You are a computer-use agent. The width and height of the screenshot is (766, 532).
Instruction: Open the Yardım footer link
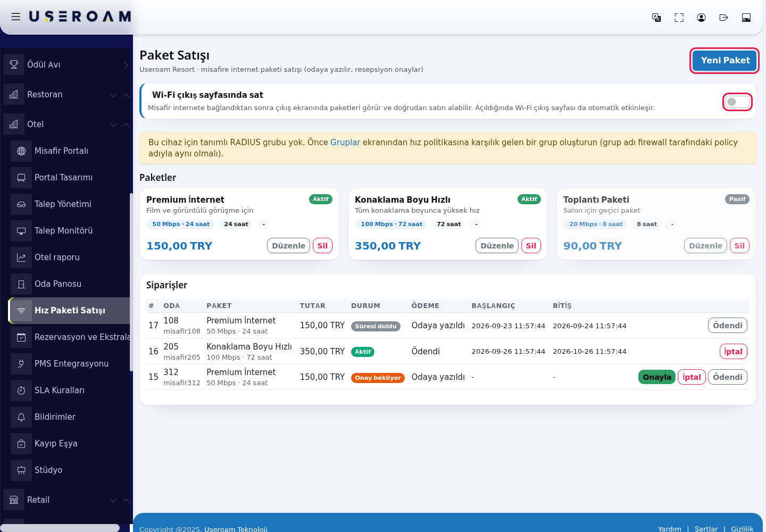669,529
